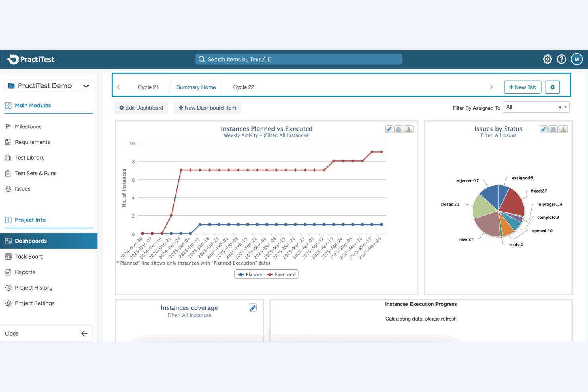Screen dimensions: 588x392
Task: Select Test Sets & Runs module
Action: (x=35, y=173)
